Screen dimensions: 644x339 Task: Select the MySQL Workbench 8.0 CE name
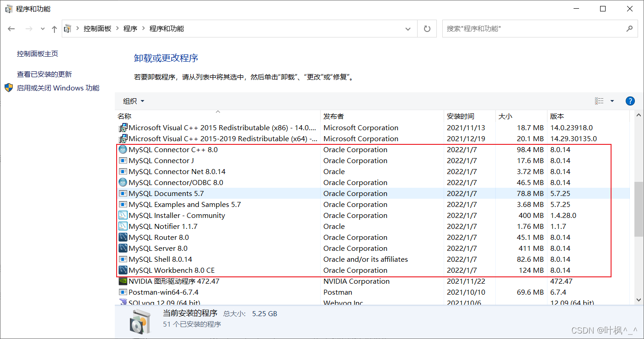click(172, 270)
